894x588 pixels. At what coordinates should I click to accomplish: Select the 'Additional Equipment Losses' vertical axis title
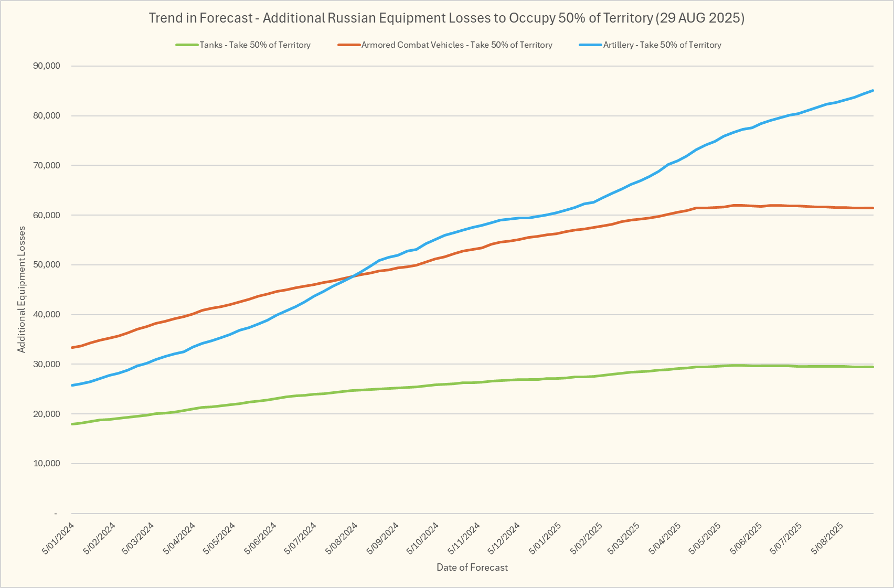(22, 289)
